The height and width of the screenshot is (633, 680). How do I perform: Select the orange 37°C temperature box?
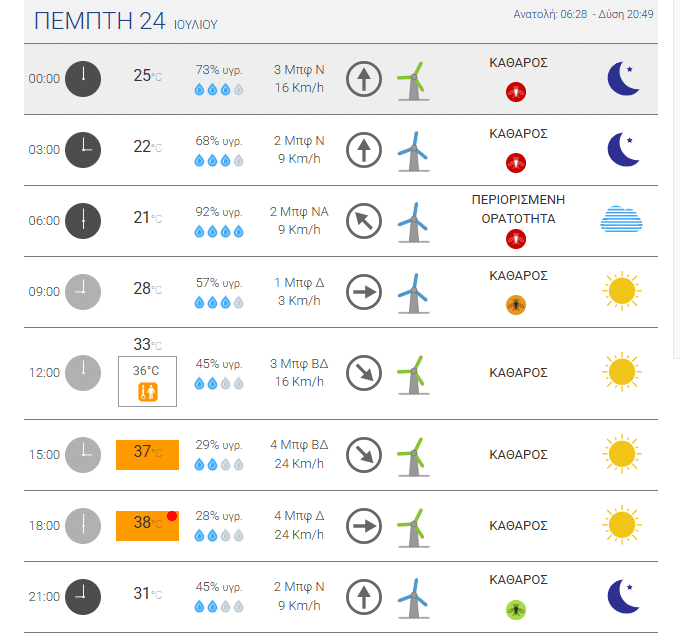coord(147,455)
